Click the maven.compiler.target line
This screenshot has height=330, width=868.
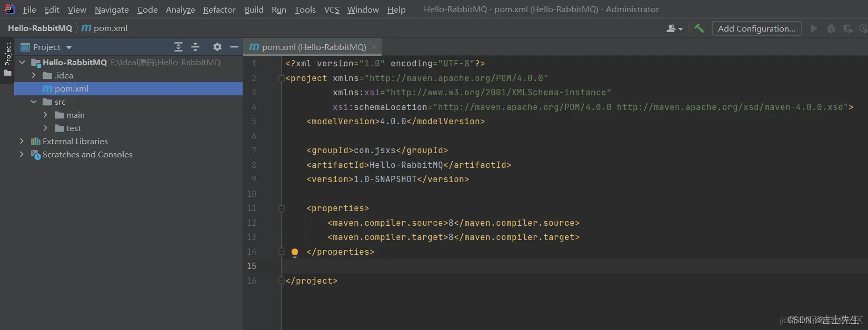click(453, 237)
